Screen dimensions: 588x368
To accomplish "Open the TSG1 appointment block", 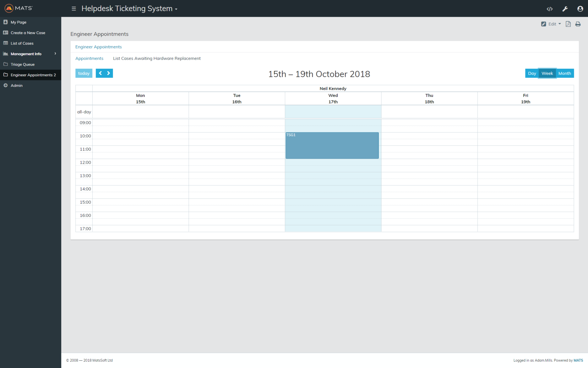I will pos(332,146).
